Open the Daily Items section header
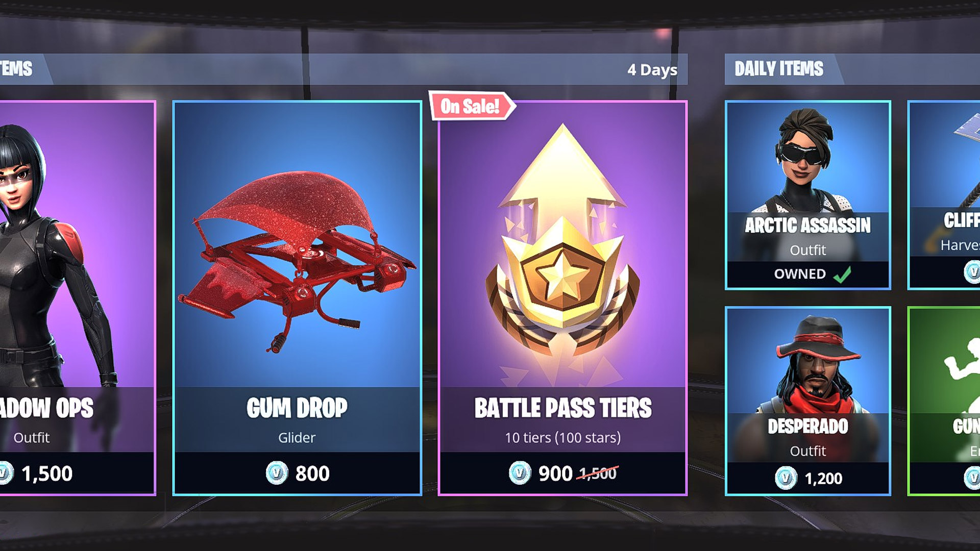 779,69
